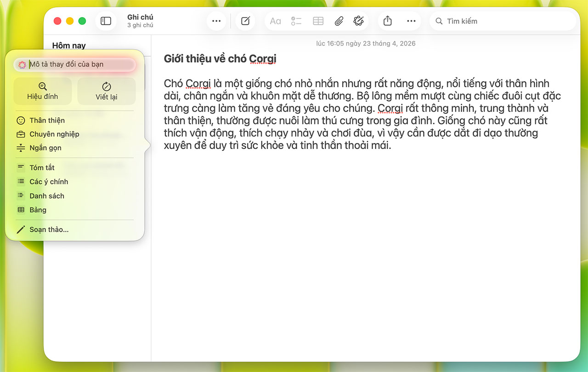The image size is (588, 372).
Task: Convert text with the Bảng option
Action: tap(38, 210)
